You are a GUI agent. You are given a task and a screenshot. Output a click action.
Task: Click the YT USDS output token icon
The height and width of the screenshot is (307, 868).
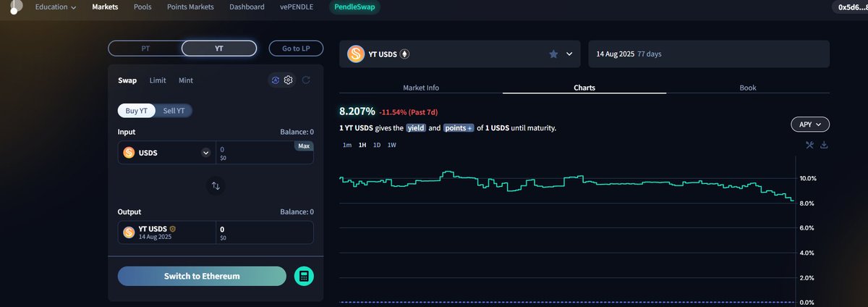coord(129,232)
